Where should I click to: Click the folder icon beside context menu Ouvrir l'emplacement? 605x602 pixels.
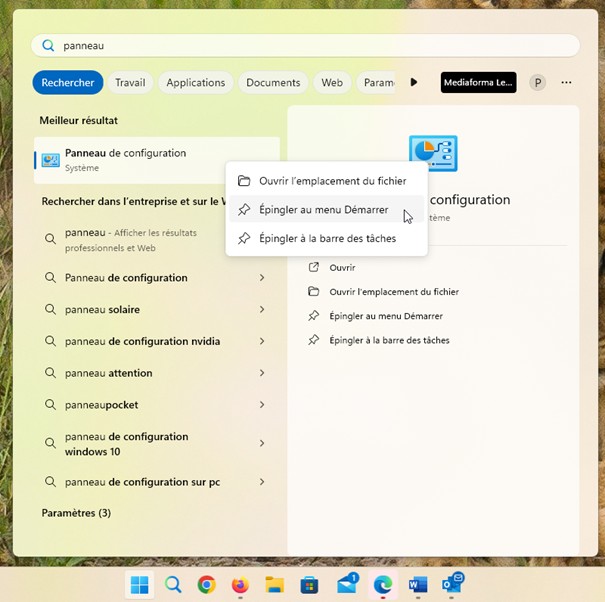244,181
